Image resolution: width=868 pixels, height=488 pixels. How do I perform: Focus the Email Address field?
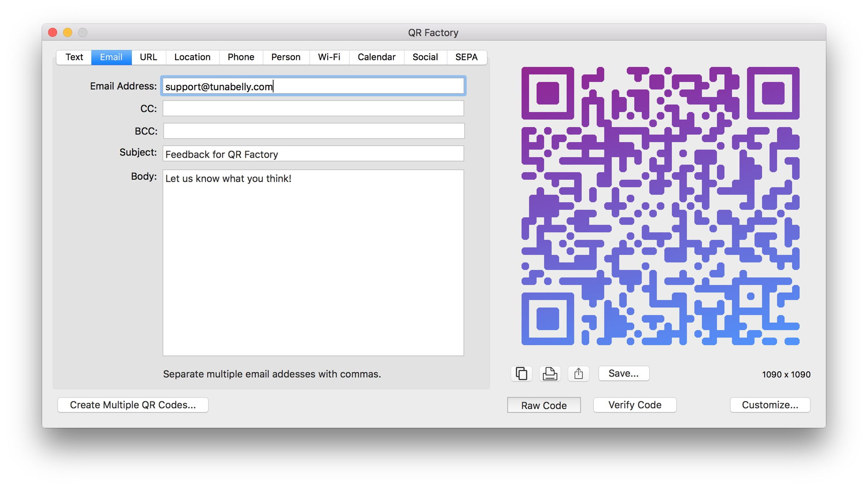click(313, 86)
